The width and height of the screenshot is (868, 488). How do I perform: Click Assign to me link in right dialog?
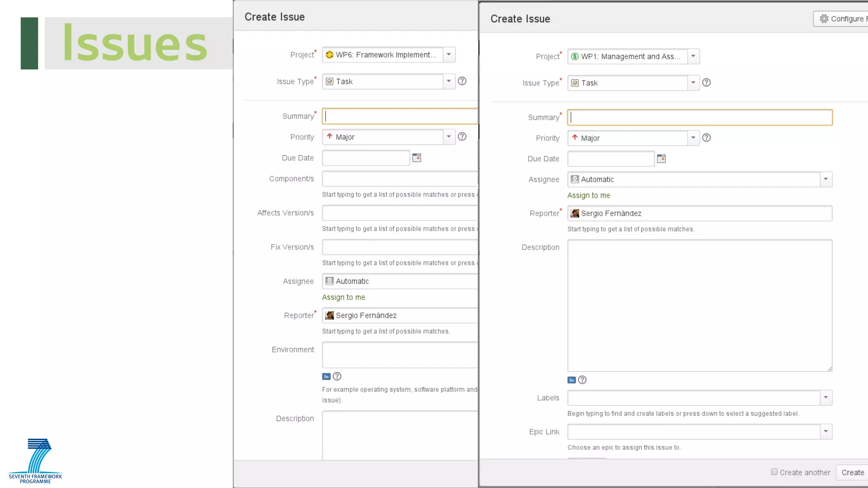point(589,195)
